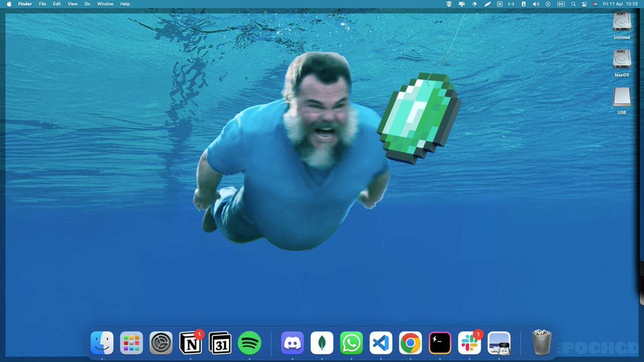The height and width of the screenshot is (362, 644).
Task: Open the Terminal app in the Dock
Action: [440, 343]
